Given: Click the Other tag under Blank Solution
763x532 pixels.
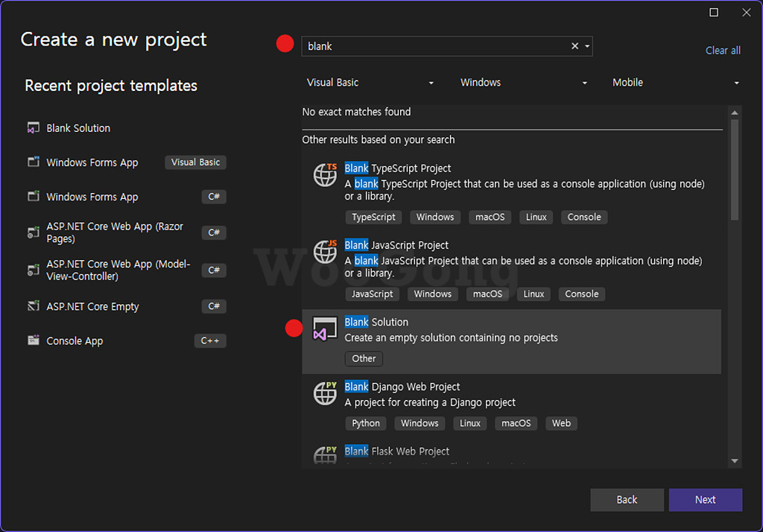Looking at the screenshot, I should tap(364, 358).
